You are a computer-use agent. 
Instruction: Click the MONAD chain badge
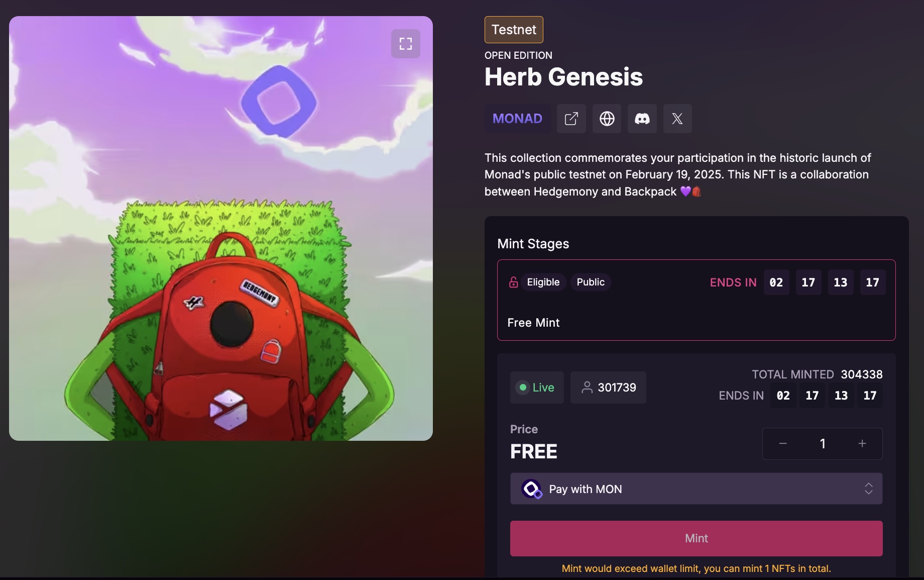[x=517, y=119]
